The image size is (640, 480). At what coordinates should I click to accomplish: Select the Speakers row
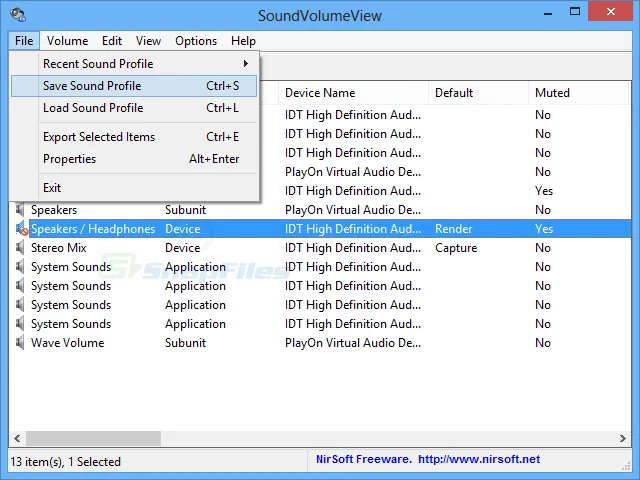point(320,210)
